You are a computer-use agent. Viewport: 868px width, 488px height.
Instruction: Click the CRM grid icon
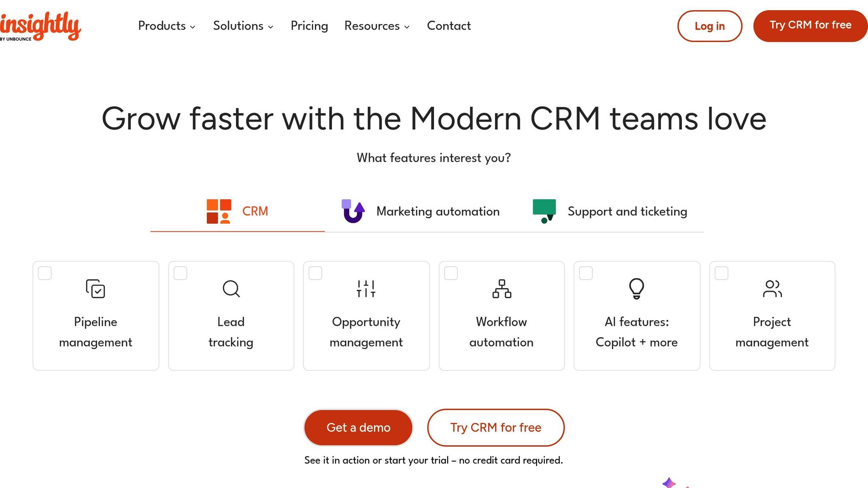(x=219, y=211)
